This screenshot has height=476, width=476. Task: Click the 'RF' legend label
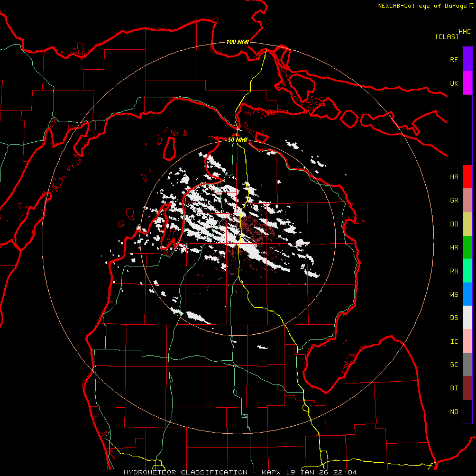point(454,60)
